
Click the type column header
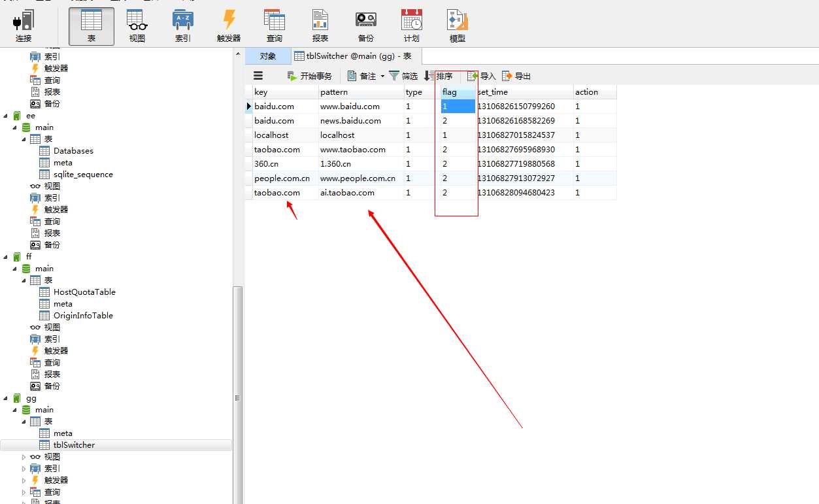(x=422, y=92)
